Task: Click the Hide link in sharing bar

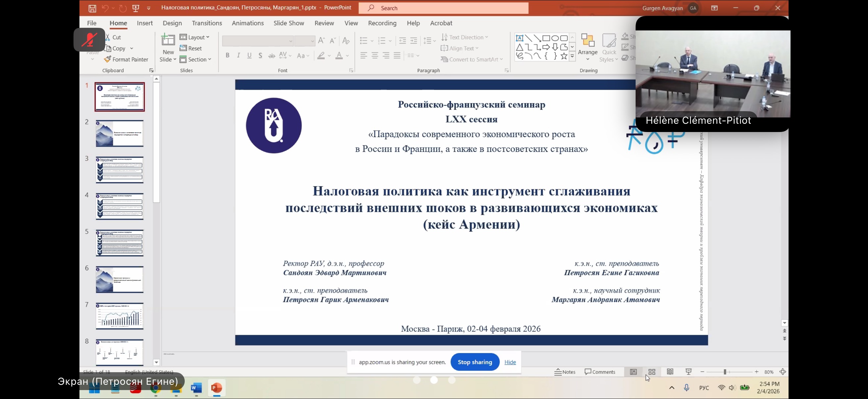Action: click(510, 362)
